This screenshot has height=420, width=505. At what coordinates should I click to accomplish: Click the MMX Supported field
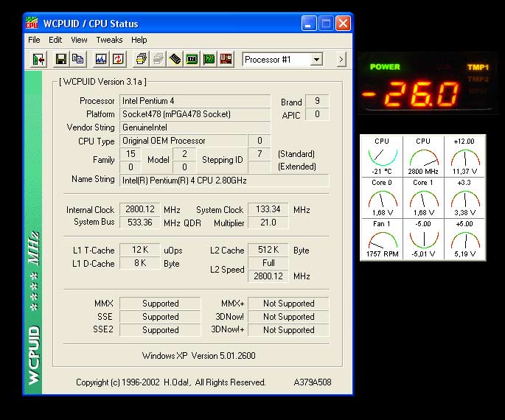point(160,304)
